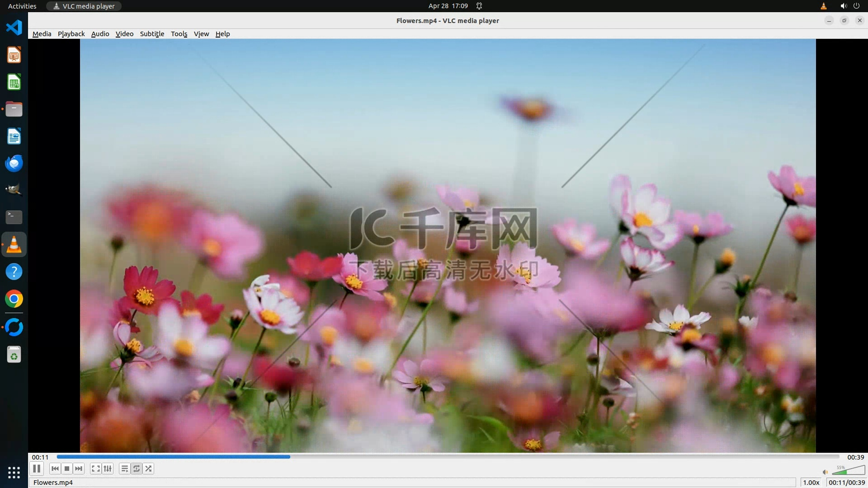Open extended settings equalizer icon

pos(108,469)
